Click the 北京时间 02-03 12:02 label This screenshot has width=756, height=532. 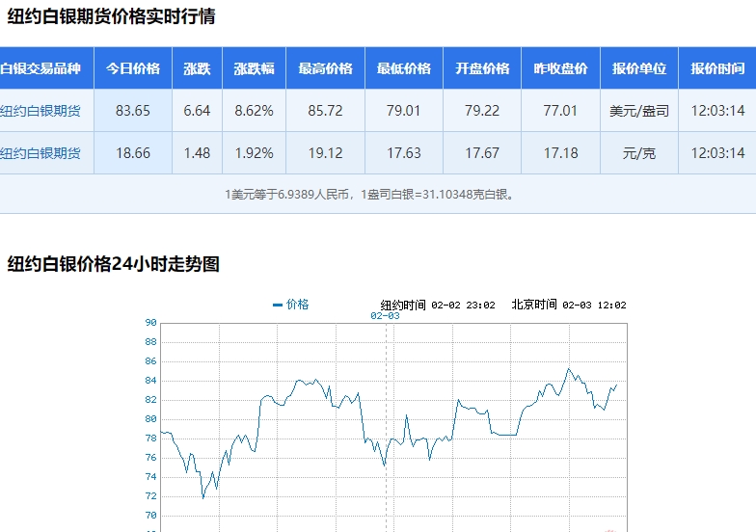point(569,305)
